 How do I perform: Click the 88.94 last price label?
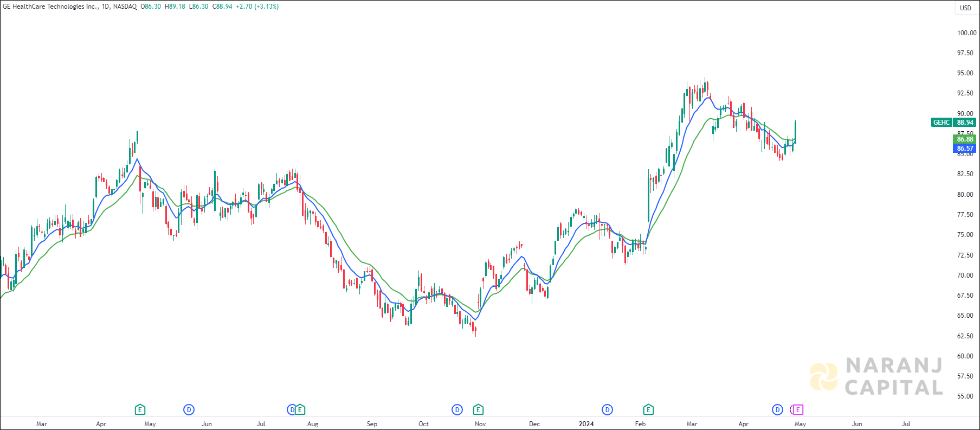965,123
